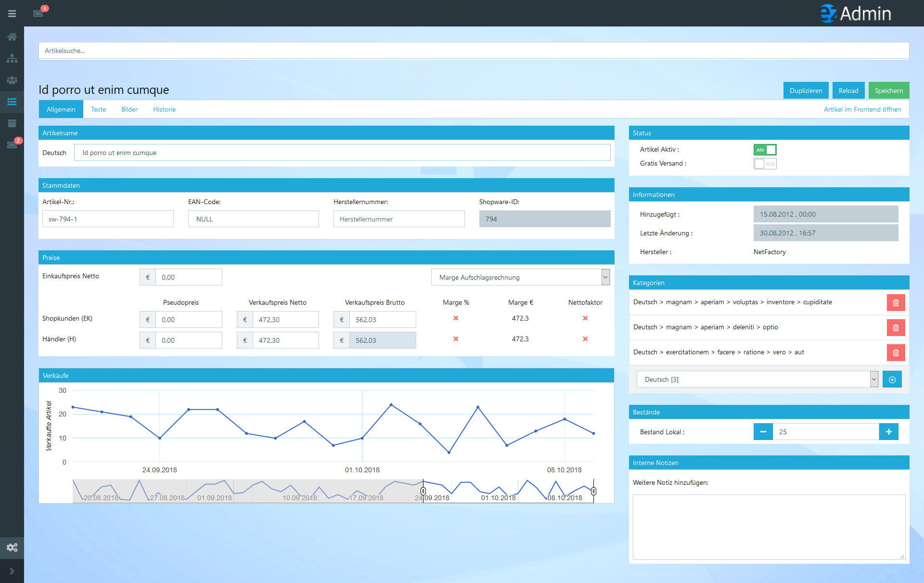Image resolution: width=924 pixels, height=583 pixels.
Task: Click the sales chart peak near 24
Action: [391, 405]
